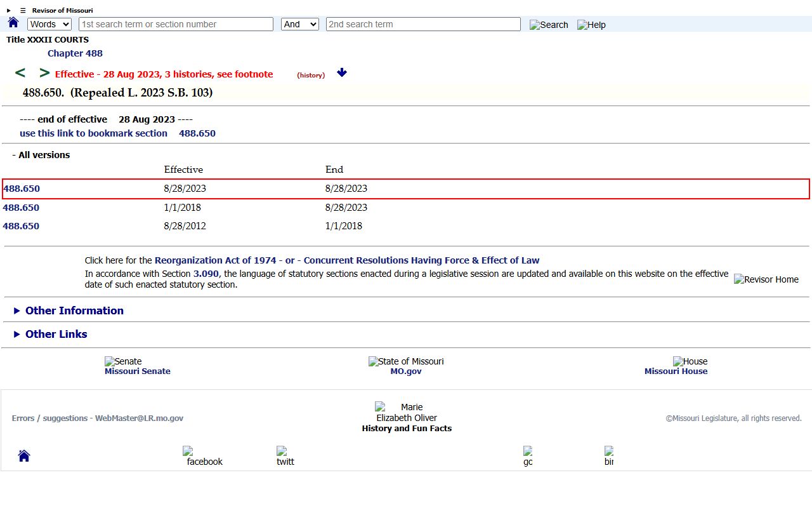Click the red Effective 28 Aug 2023 footnote link

click(x=164, y=74)
